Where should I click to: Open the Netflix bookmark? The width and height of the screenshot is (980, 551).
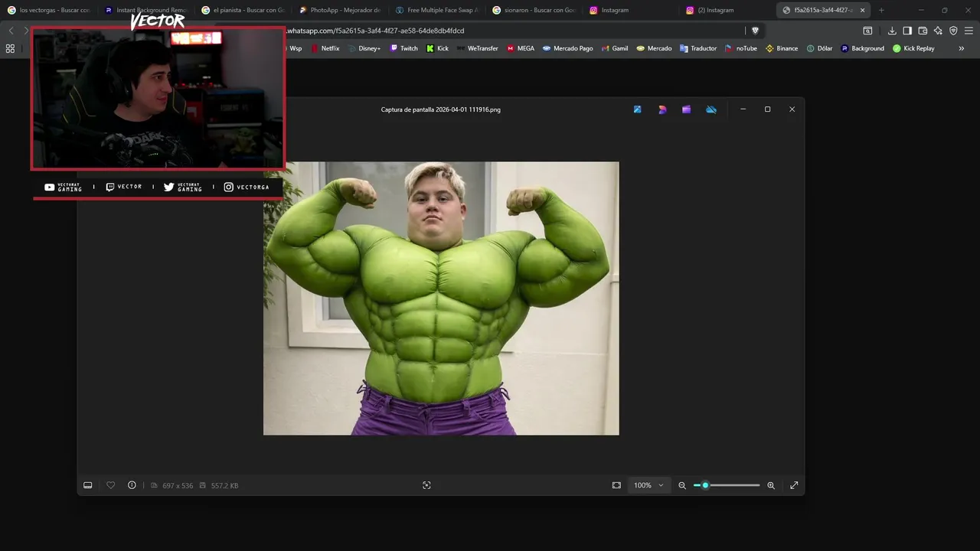tap(325, 48)
